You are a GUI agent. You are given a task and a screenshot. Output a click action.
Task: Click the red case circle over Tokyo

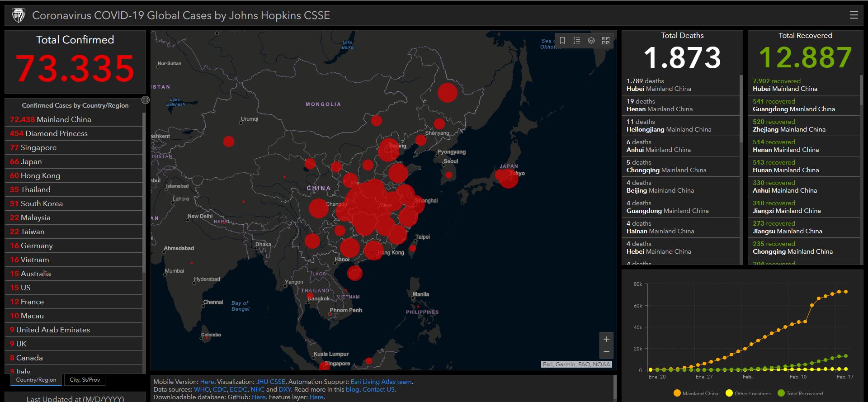click(x=509, y=179)
